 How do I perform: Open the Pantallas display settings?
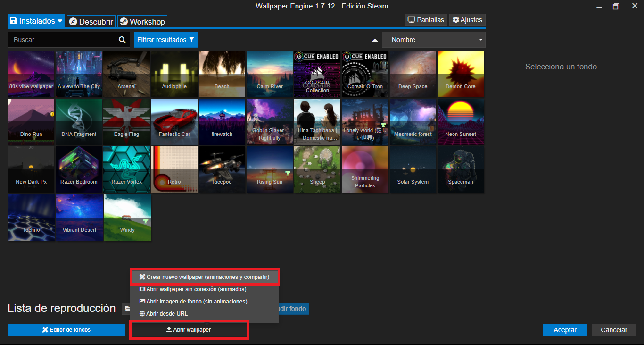426,20
